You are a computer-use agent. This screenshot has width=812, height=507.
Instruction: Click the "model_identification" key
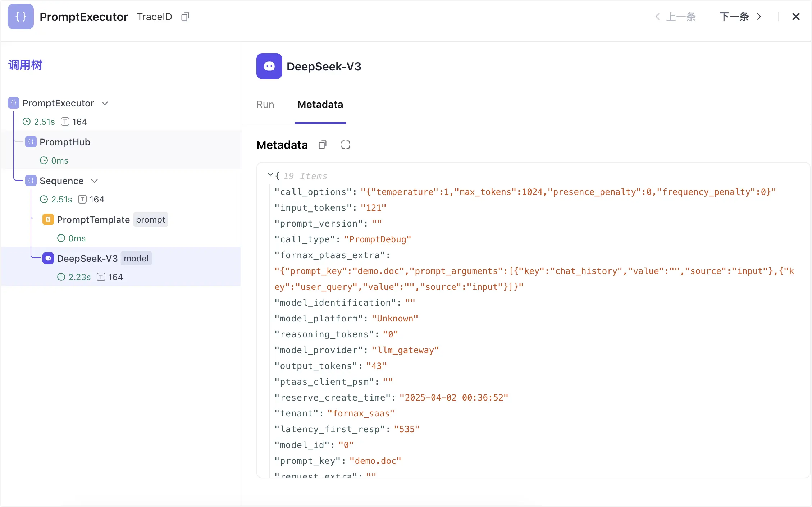click(335, 303)
